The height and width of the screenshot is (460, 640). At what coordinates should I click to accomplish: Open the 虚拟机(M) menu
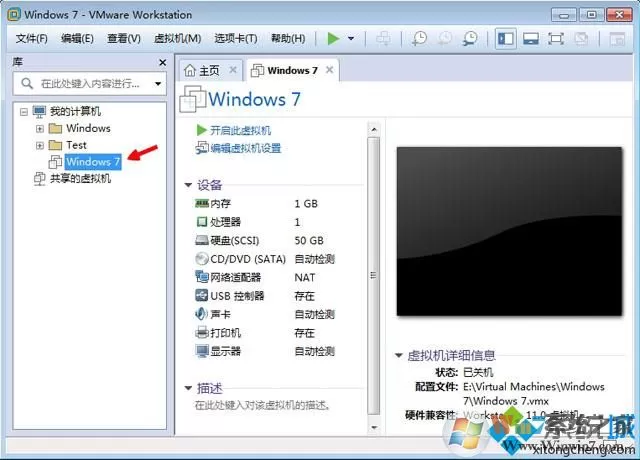[x=178, y=38]
